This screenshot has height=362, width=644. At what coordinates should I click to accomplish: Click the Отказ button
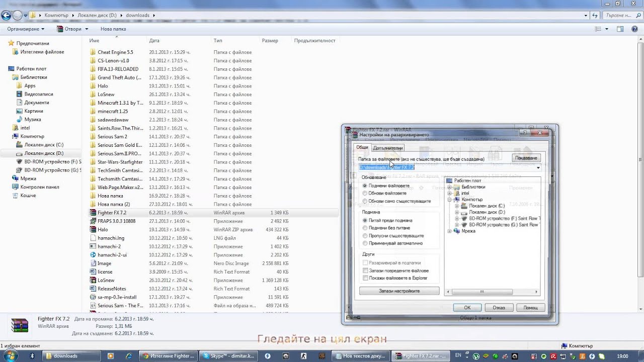click(499, 308)
